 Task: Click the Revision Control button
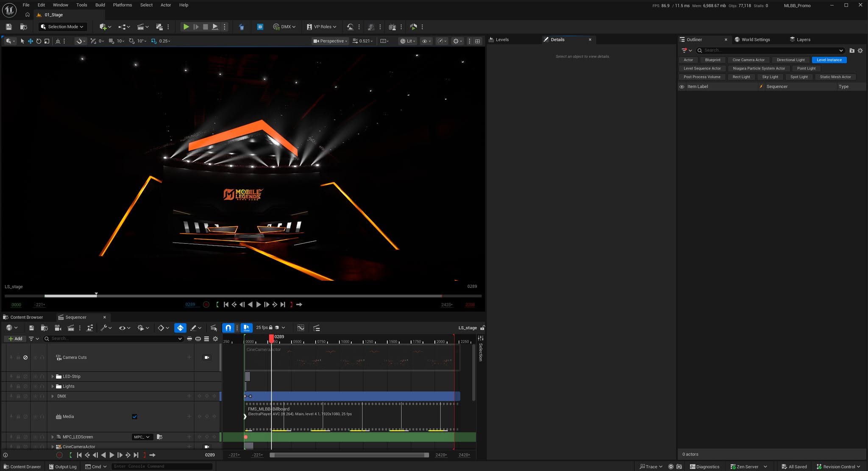coord(838,467)
